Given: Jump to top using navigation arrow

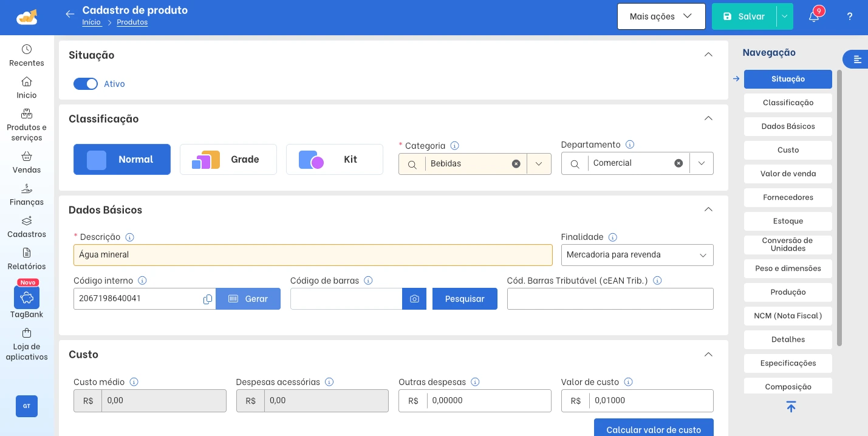Looking at the screenshot, I should [x=791, y=407].
